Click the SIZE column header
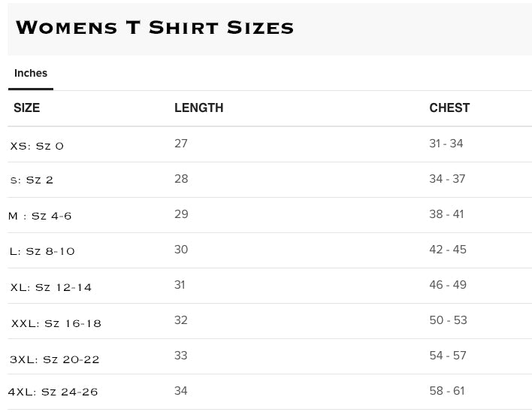The width and height of the screenshot is (532, 412). [x=27, y=108]
